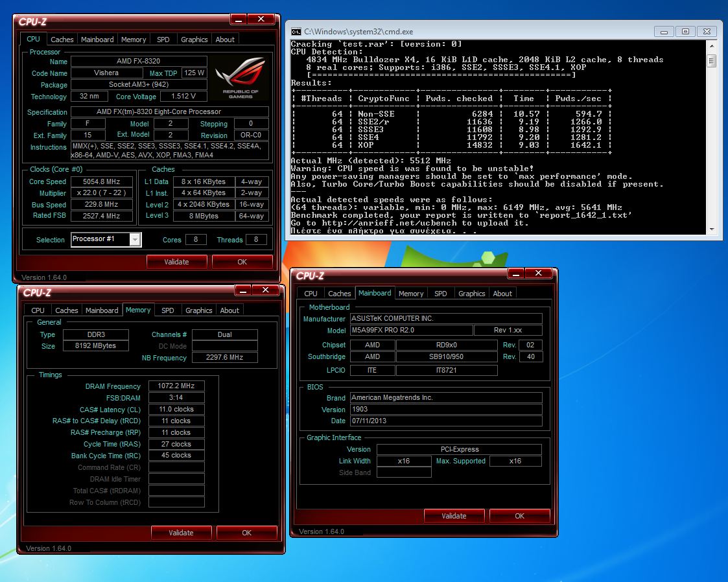This screenshot has height=582, width=728.
Task: Click the DRAM Frequency value '1072.2 MHz'
Action: pos(176,386)
